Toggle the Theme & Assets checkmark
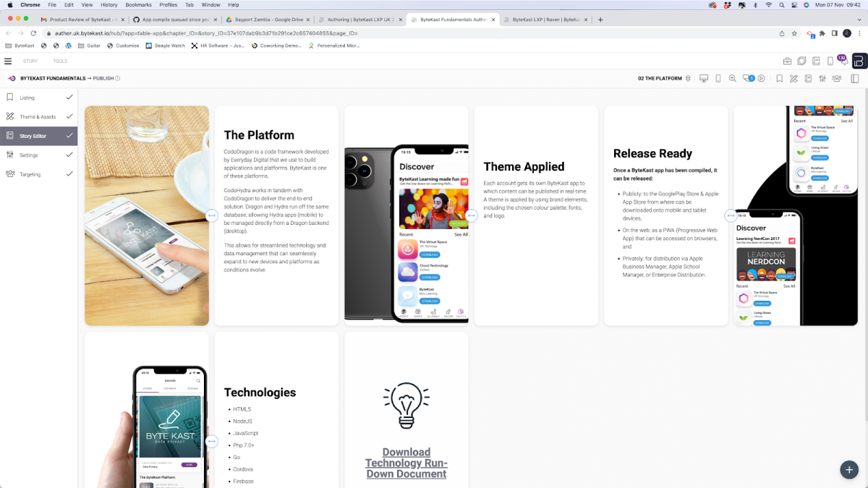This screenshot has height=488, width=868. click(x=69, y=116)
